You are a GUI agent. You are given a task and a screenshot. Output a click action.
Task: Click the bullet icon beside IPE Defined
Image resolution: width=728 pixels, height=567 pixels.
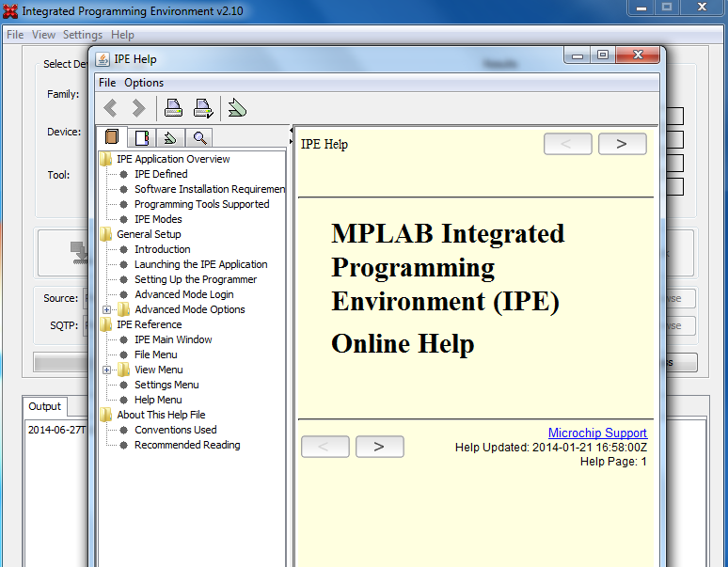click(x=123, y=175)
